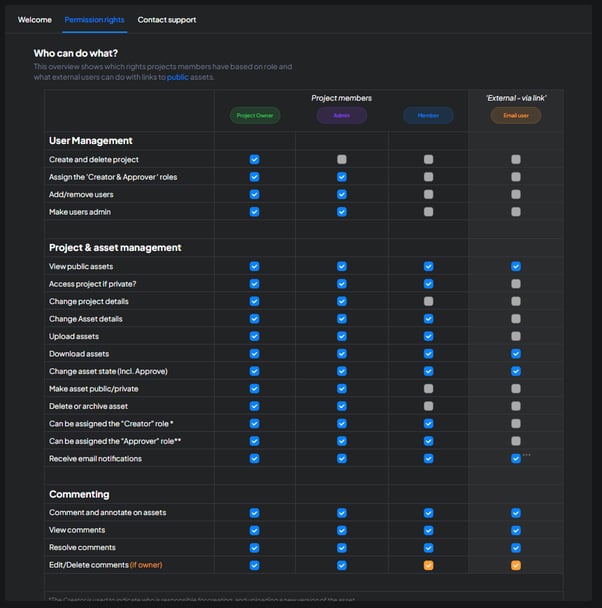Viewport: 602px width, 608px height.
Task: Click the 'Who can do what?' heading
Action: [x=76, y=53]
